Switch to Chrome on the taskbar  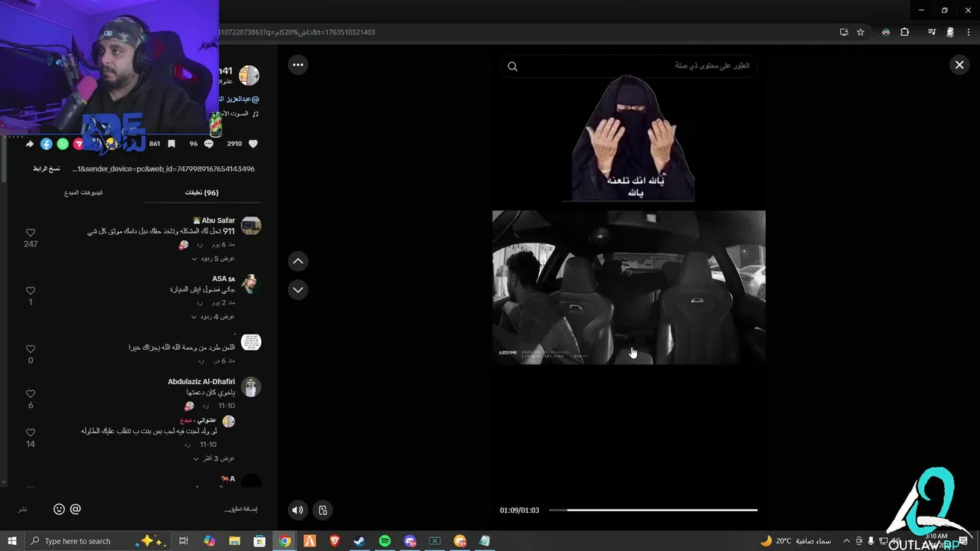tap(285, 541)
